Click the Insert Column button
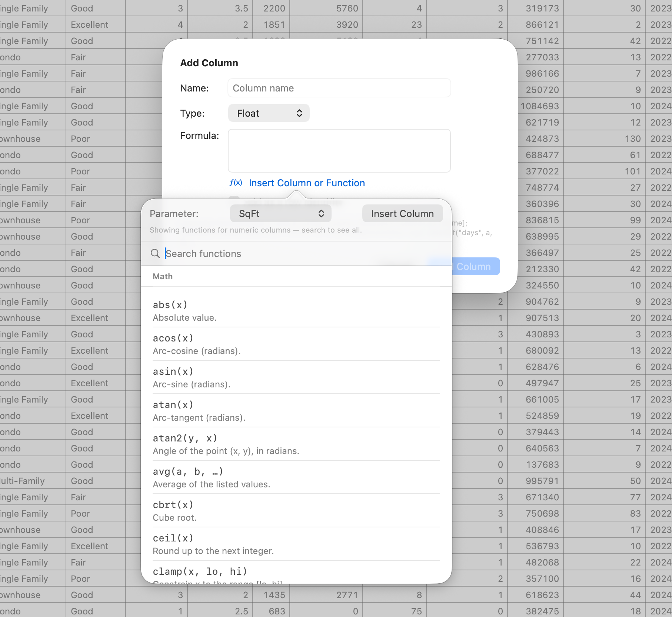672x617 pixels. (x=402, y=214)
